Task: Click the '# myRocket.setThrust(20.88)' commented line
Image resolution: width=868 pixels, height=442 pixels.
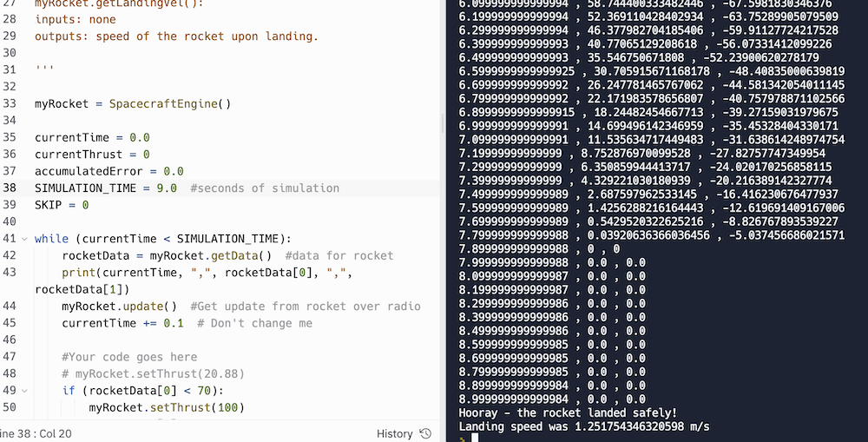Action: point(153,373)
